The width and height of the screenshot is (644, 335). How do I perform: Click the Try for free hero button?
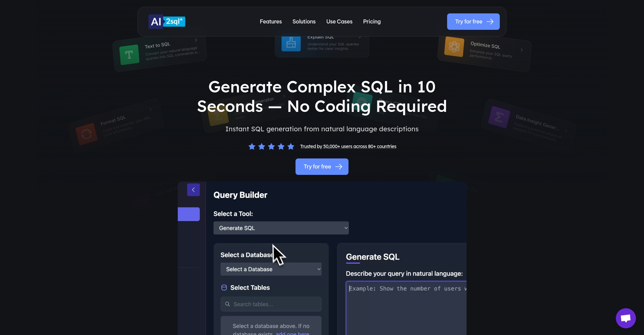(322, 166)
